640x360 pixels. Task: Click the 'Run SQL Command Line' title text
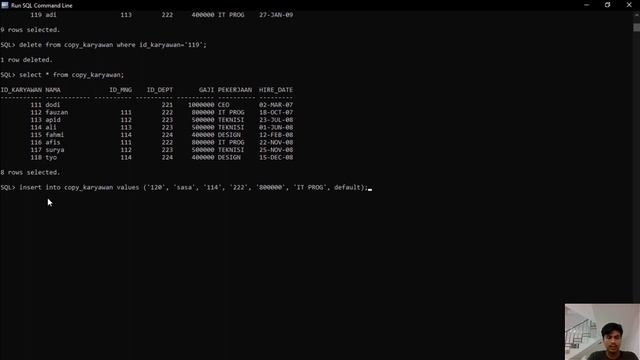[x=42, y=5]
